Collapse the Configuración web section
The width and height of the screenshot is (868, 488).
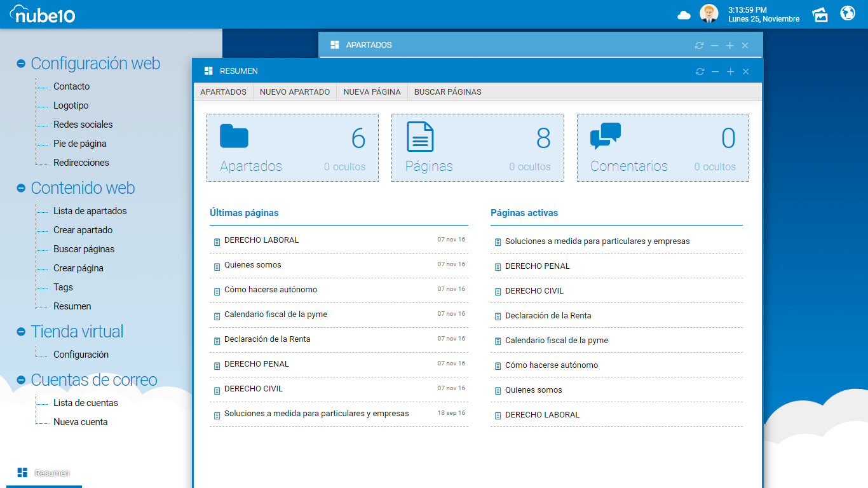point(21,64)
